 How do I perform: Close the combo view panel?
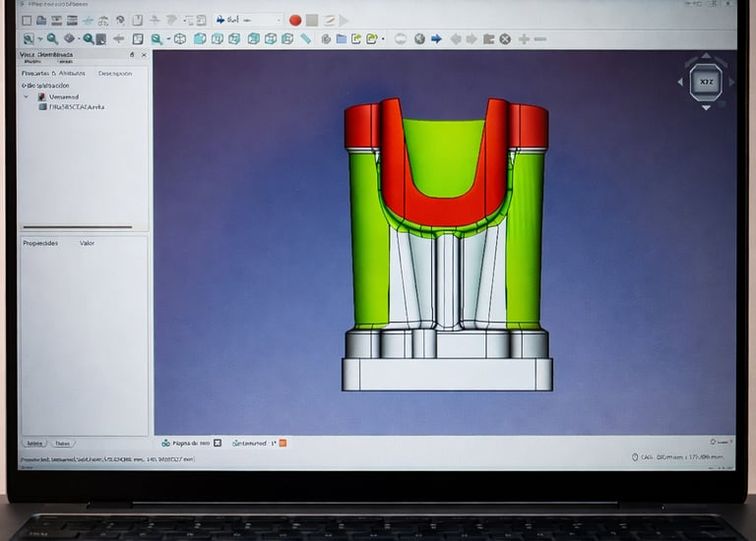144,55
